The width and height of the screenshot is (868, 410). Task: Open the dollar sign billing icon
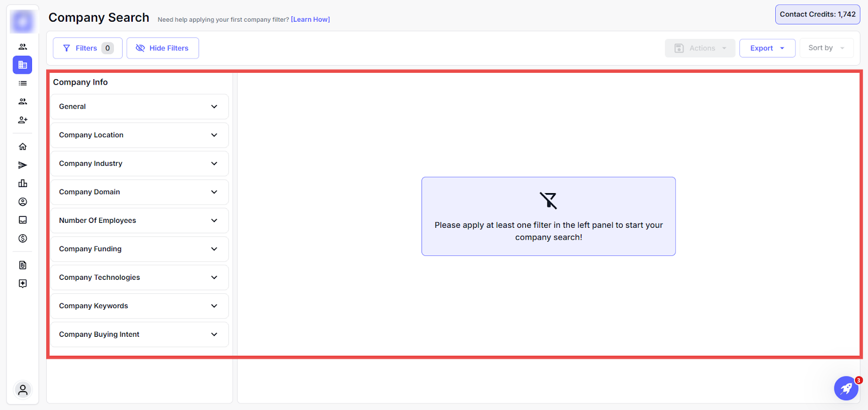(x=23, y=239)
